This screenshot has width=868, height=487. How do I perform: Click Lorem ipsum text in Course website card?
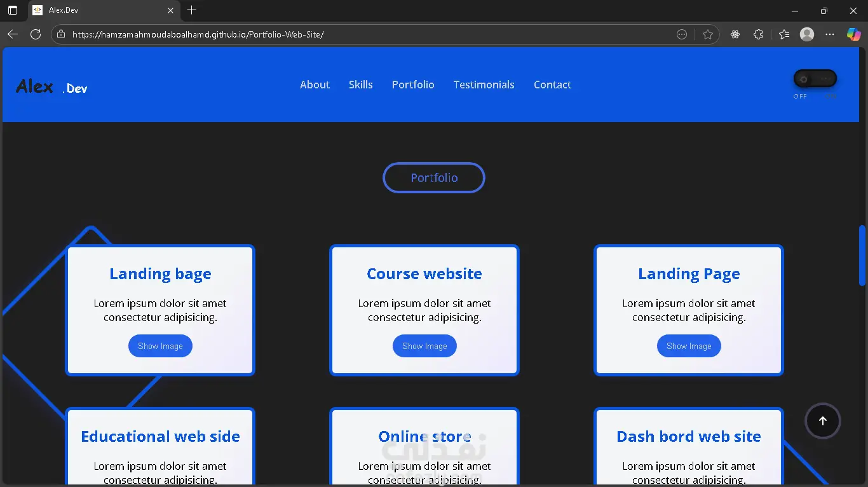point(424,310)
